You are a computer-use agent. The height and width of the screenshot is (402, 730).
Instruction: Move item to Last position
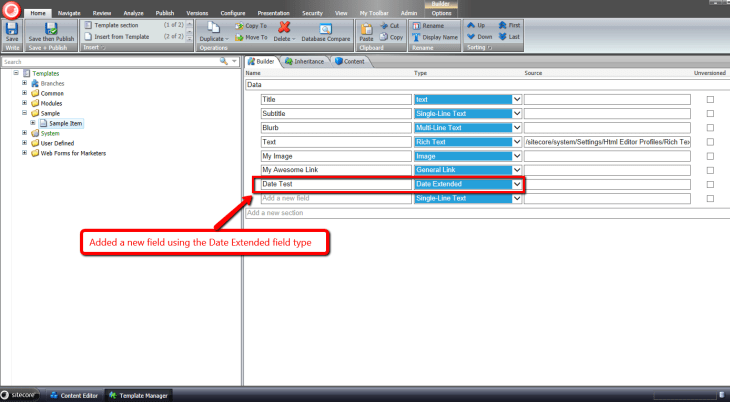(x=509, y=36)
